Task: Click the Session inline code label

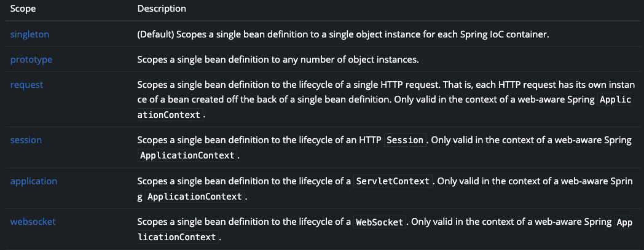Action: [405, 140]
